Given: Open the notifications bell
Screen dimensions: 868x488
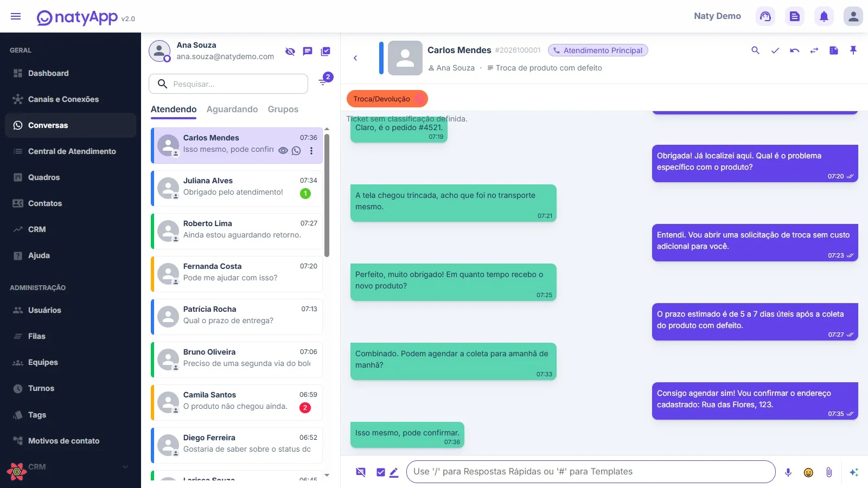Looking at the screenshot, I should 824,16.
